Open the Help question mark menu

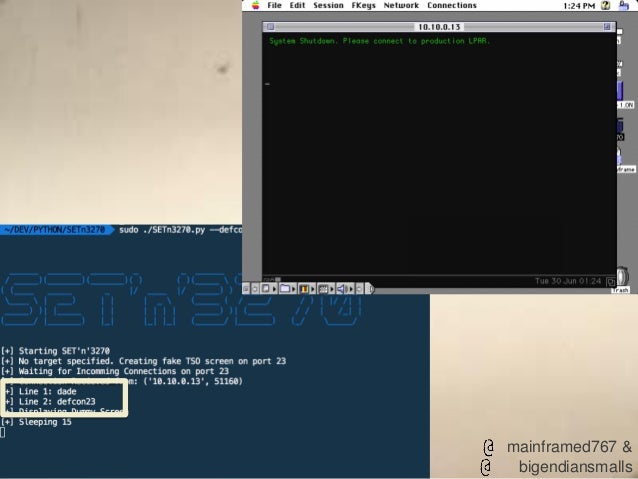point(606,5)
